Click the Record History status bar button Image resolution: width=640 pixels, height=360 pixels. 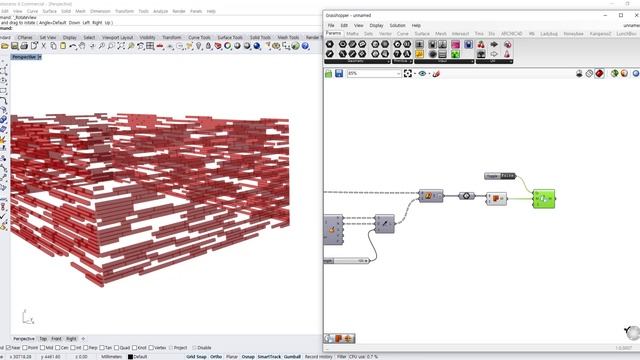pyautogui.click(x=319, y=357)
